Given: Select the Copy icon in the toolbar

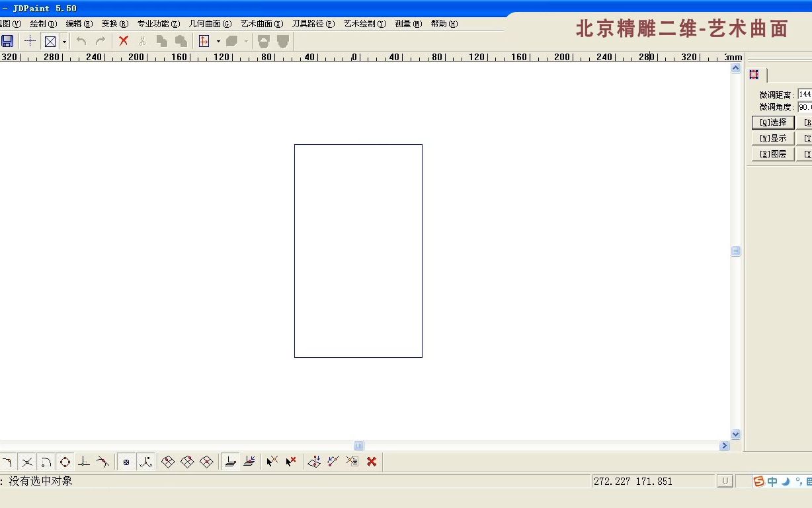Looking at the screenshot, I should pyautogui.click(x=161, y=40).
